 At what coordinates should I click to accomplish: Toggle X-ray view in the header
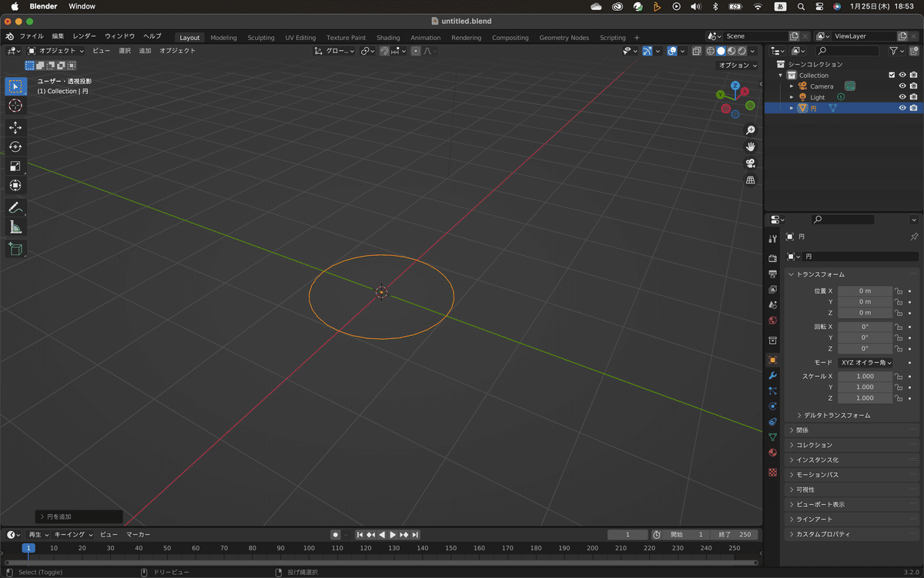(696, 51)
